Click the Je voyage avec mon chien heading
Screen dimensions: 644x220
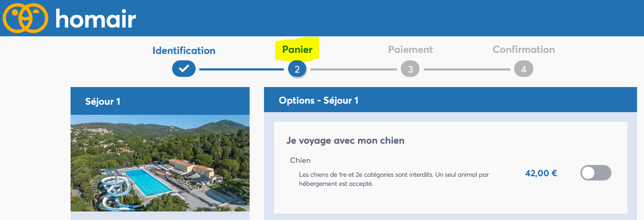tap(345, 141)
